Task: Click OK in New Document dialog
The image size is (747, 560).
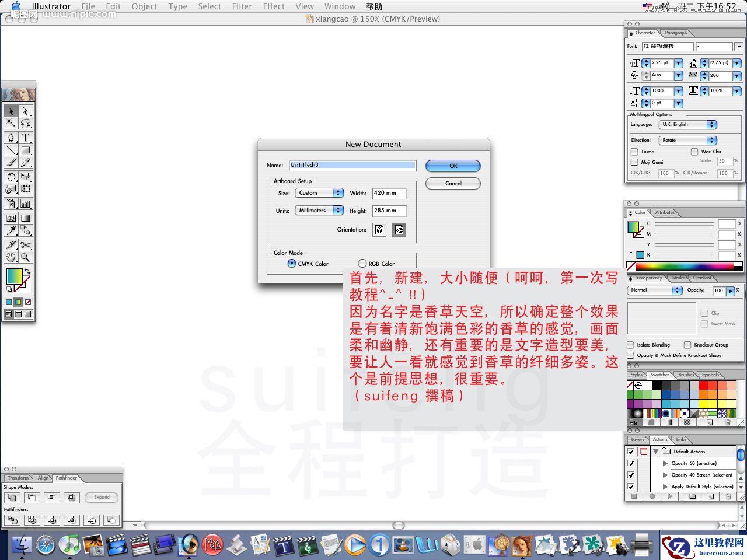Action: tap(453, 166)
